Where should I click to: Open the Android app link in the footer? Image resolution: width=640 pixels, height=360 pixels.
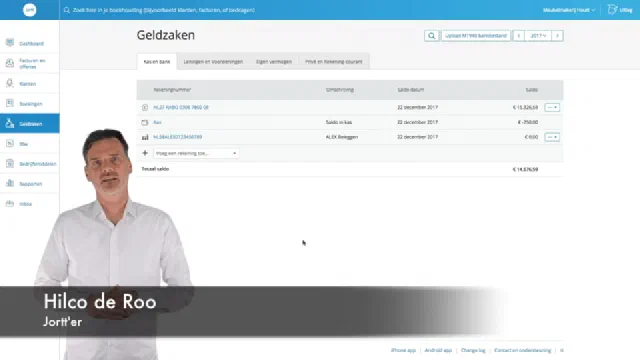click(438, 350)
